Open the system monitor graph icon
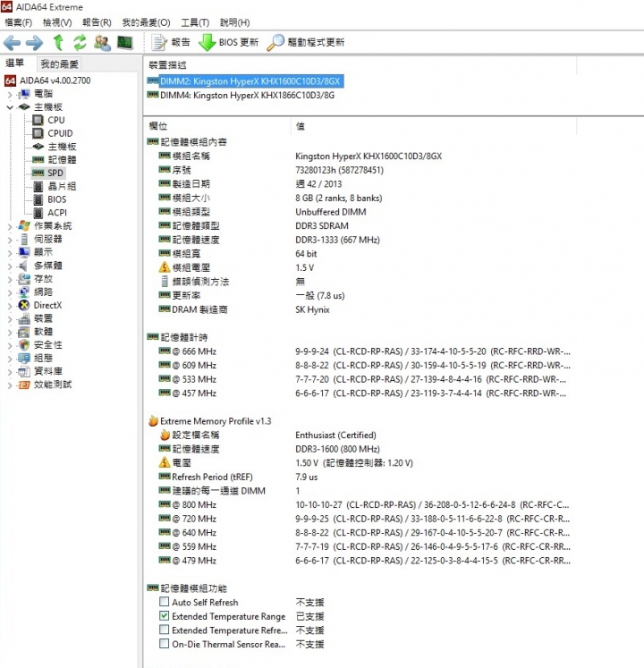 [125, 43]
